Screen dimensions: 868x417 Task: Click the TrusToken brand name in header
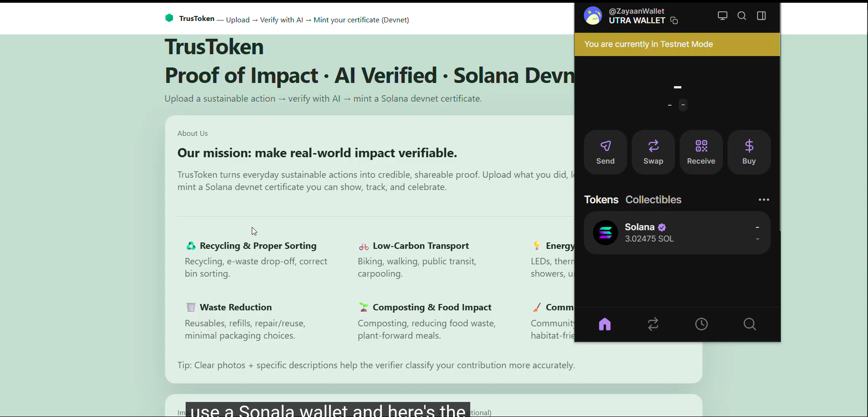(197, 18)
